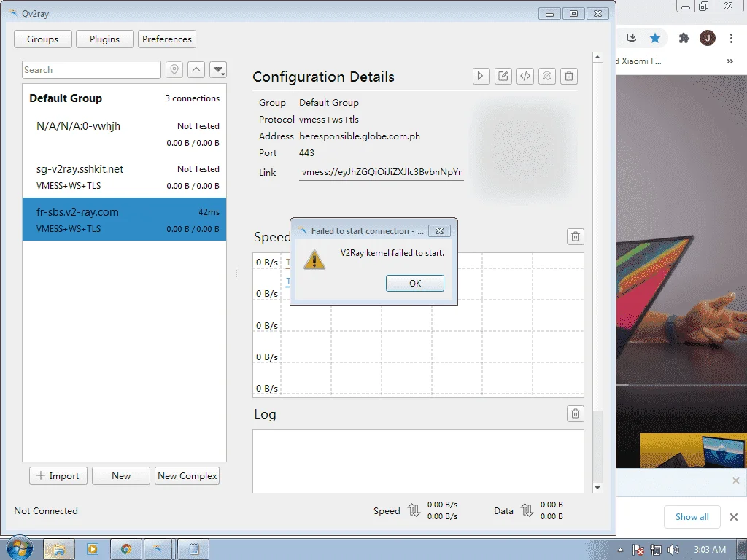Open the Plugins window
Screen dimensions: 747x560
pos(105,39)
